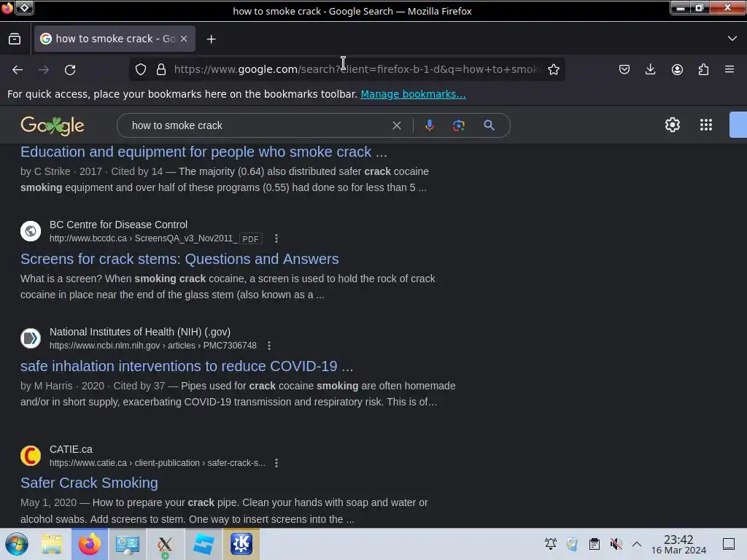The width and height of the screenshot is (747, 560).
Task: Show desktop with tray corner button
Action: (729, 544)
